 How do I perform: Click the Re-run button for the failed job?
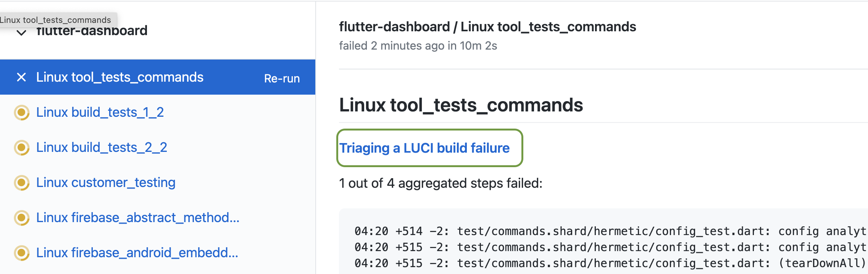click(281, 78)
